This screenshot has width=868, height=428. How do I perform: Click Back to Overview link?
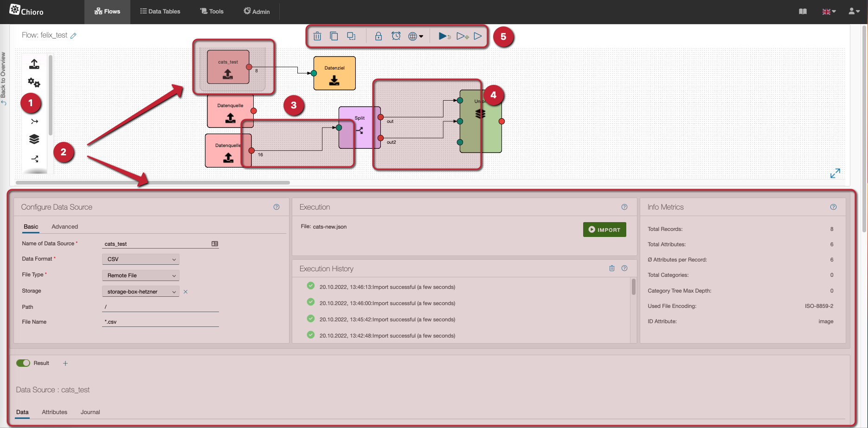coord(3,78)
